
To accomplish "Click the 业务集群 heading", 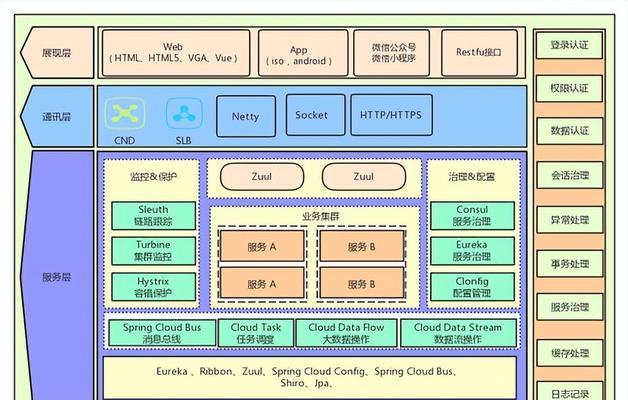I will [x=320, y=216].
